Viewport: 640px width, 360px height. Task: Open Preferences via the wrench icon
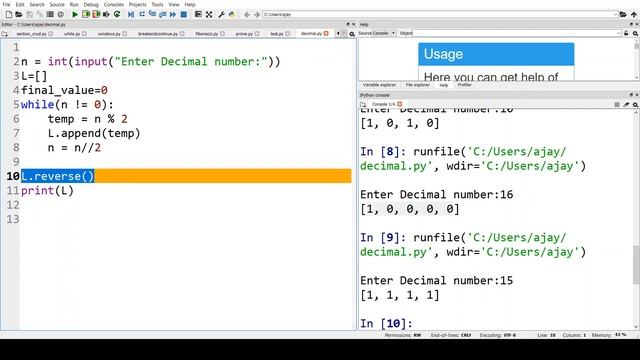221,14
